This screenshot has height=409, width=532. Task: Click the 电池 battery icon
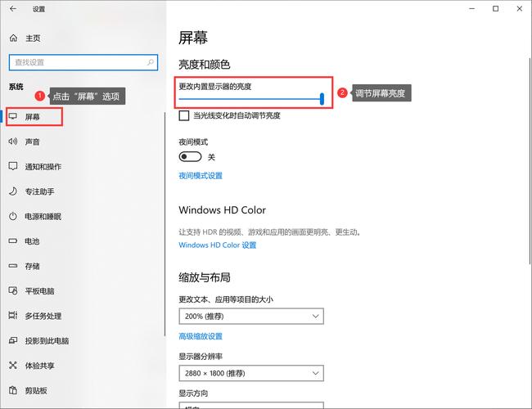pos(13,241)
